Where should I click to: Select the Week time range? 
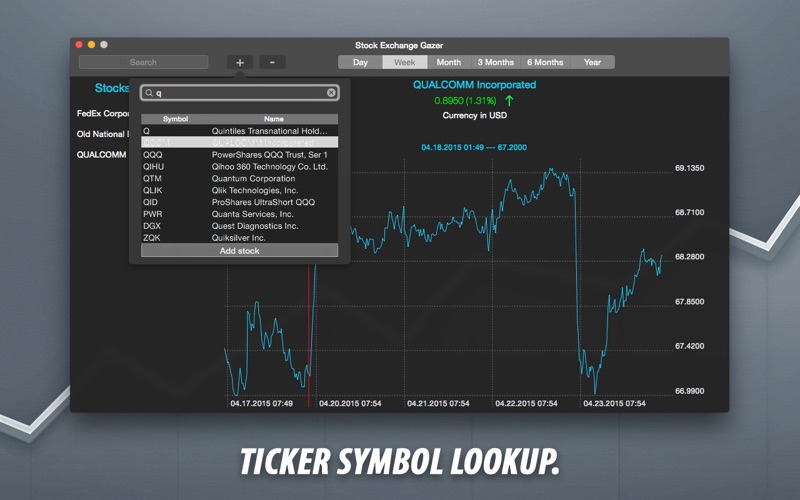pyautogui.click(x=405, y=62)
